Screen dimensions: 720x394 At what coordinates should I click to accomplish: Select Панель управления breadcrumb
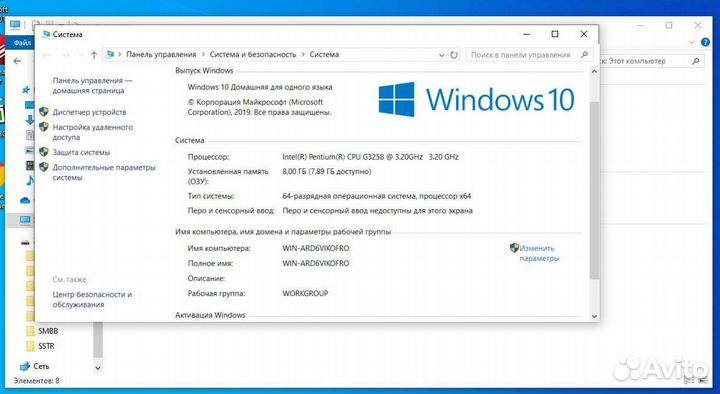[x=161, y=54]
